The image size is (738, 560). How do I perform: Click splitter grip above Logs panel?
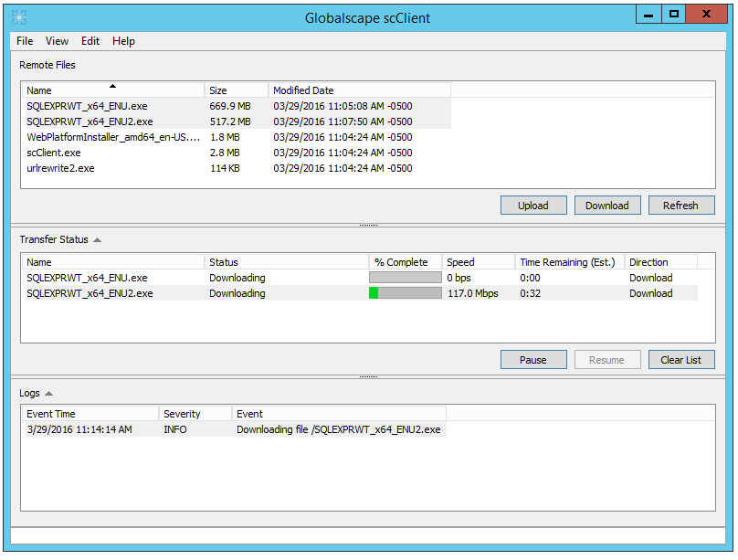pyautogui.click(x=368, y=377)
